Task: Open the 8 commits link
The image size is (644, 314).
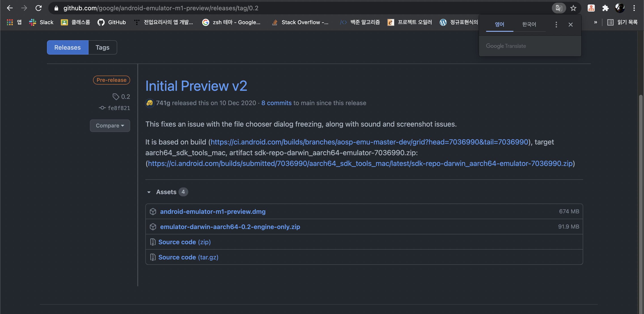Action: coord(276,103)
